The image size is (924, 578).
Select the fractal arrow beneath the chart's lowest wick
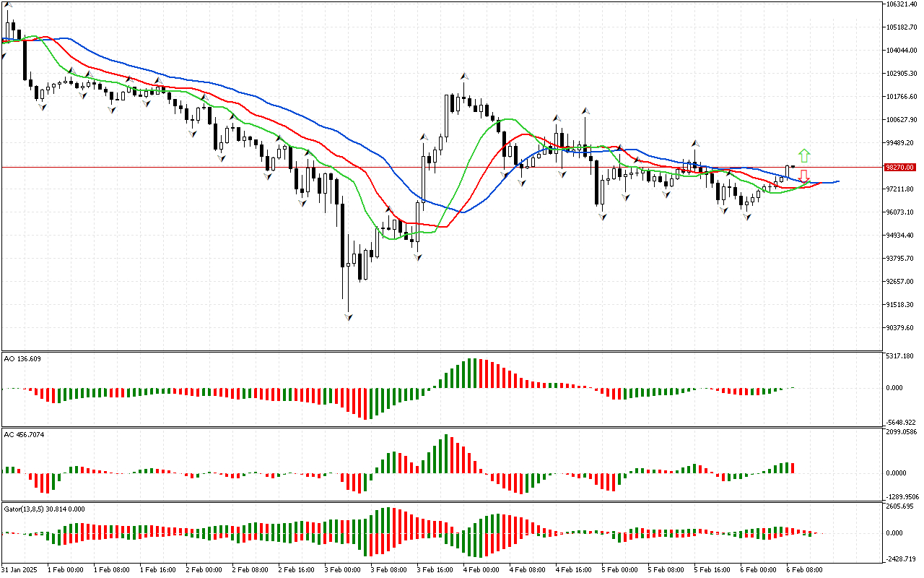pyautogui.click(x=349, y=316)
